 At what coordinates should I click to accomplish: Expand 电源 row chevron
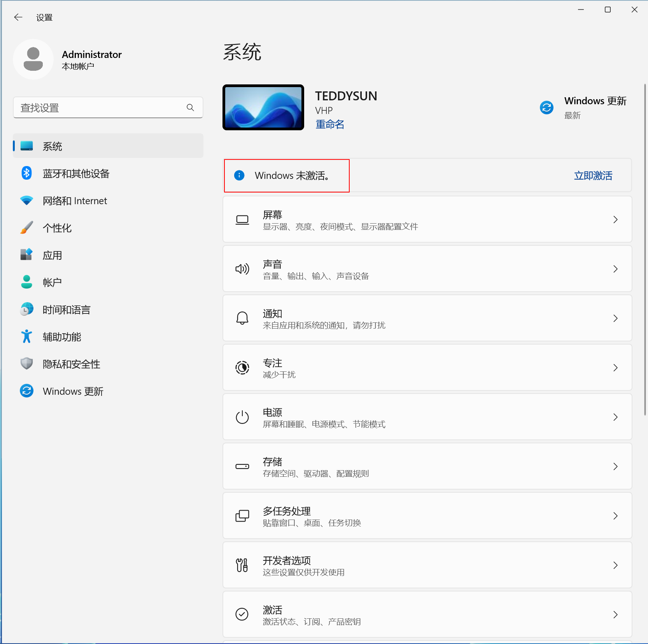pos(615,417)
